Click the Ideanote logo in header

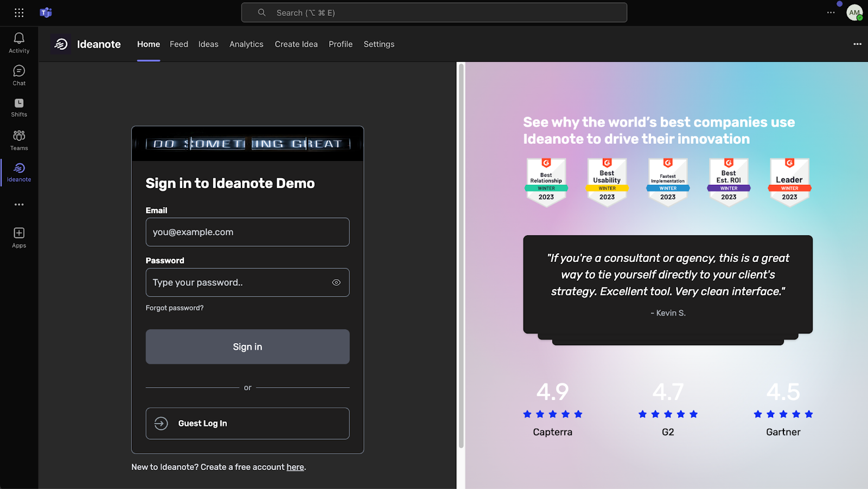click(x=61, y=44)
